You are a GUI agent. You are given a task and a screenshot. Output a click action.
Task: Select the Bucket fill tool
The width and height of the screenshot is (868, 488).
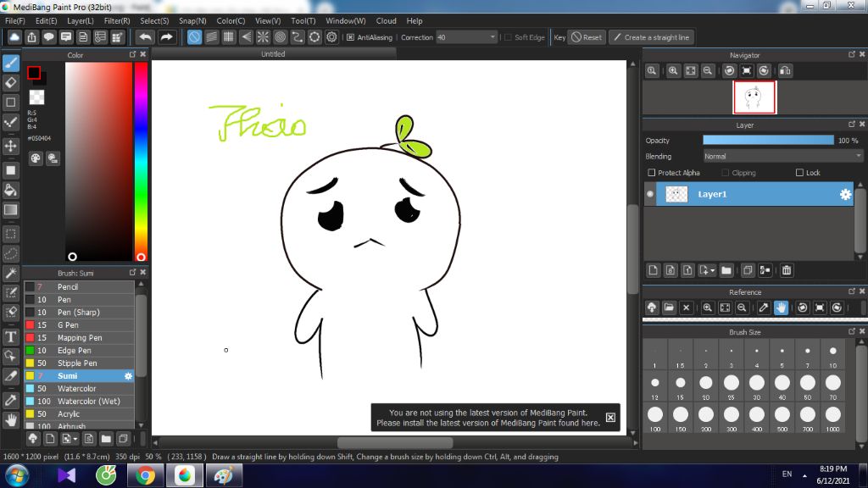coord(11,190)
